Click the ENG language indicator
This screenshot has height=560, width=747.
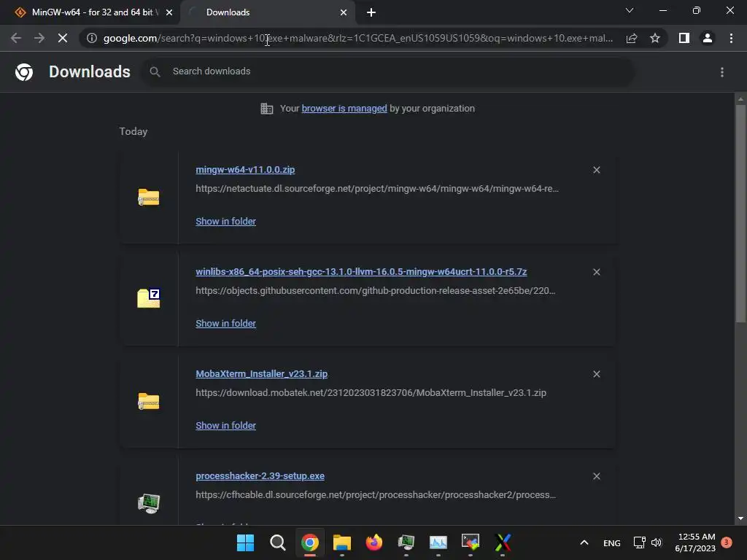[x=612, y=542]
